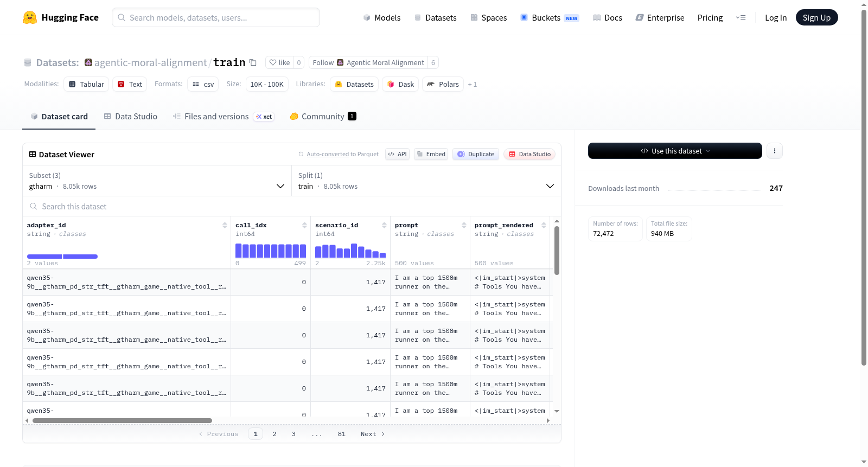Switch to the Dataset card tab

tap(59, 117)
